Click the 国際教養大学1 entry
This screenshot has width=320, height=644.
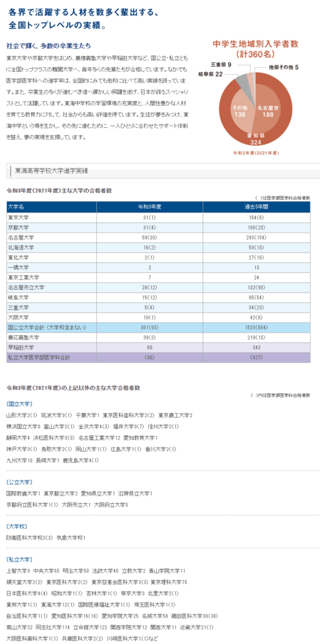click(23, 493)
